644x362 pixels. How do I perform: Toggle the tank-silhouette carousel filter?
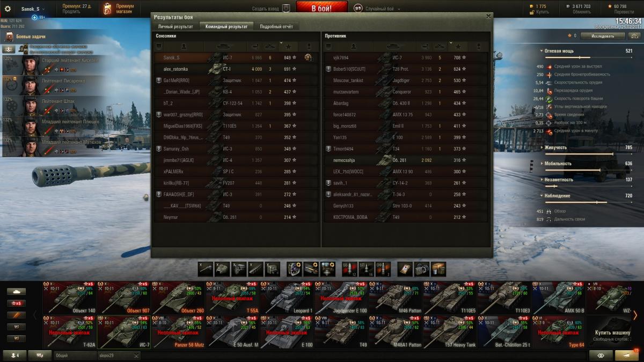pyautogui.click(x=16, y=291)
